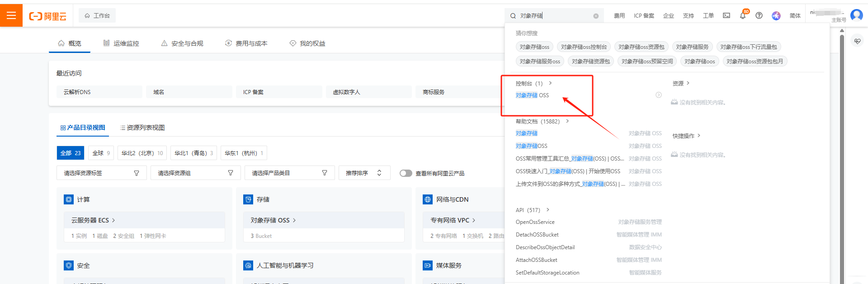Choose suggestion 对象存储oss控制台
The image size is (868, 284).
(x=584, y=47)
